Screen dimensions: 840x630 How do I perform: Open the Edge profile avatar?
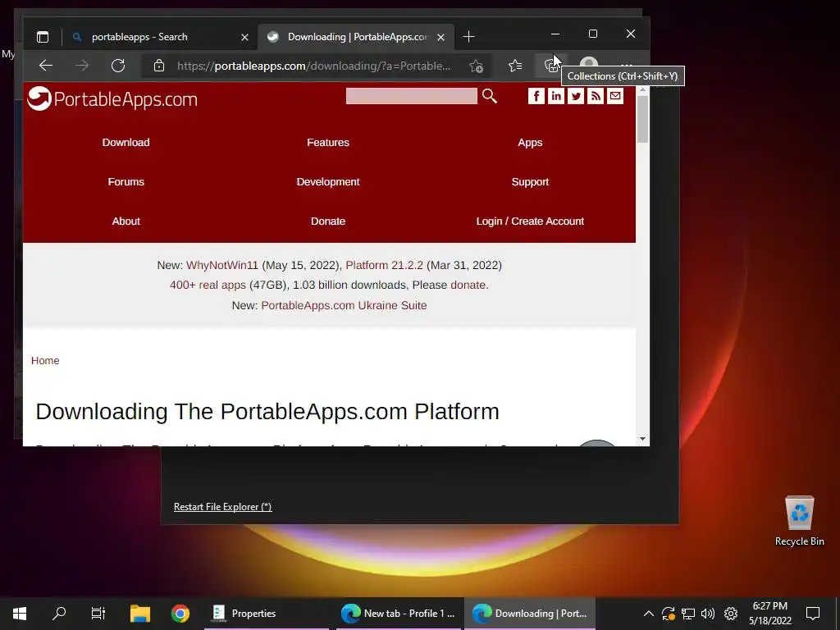pos(589,65)
